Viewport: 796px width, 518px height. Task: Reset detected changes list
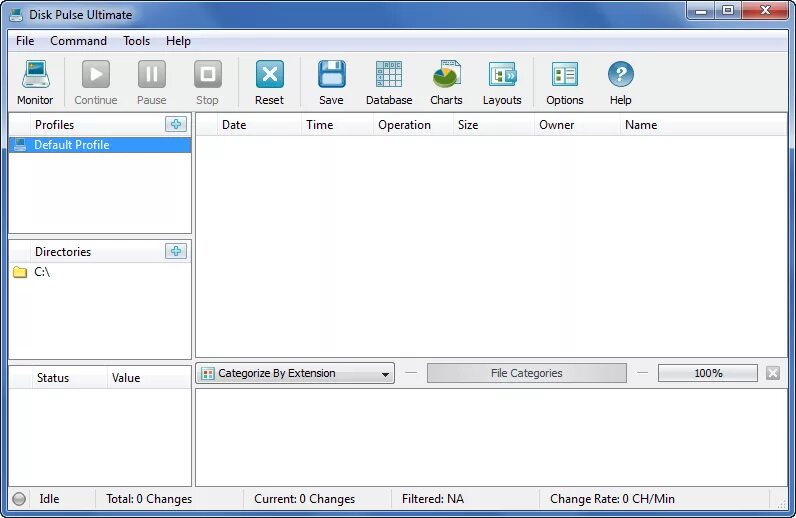coord(270,82)
